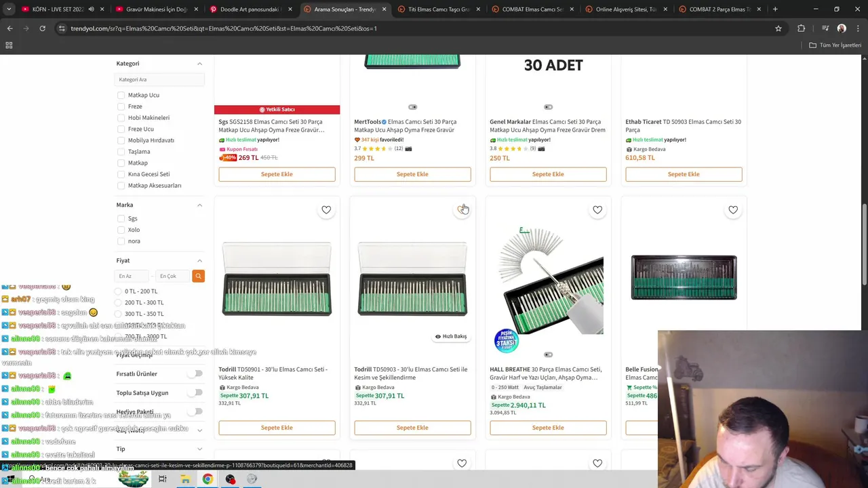Image resolution: width=868 pixels, height=488 pixels.
Task: Bookmark this page with the star icon
Action: pos(778,28)
